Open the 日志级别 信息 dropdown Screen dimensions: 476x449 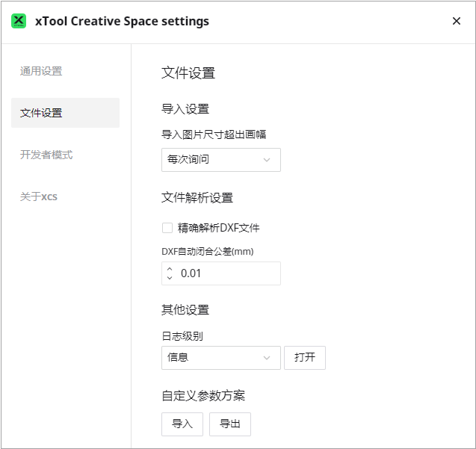[221, 358]
